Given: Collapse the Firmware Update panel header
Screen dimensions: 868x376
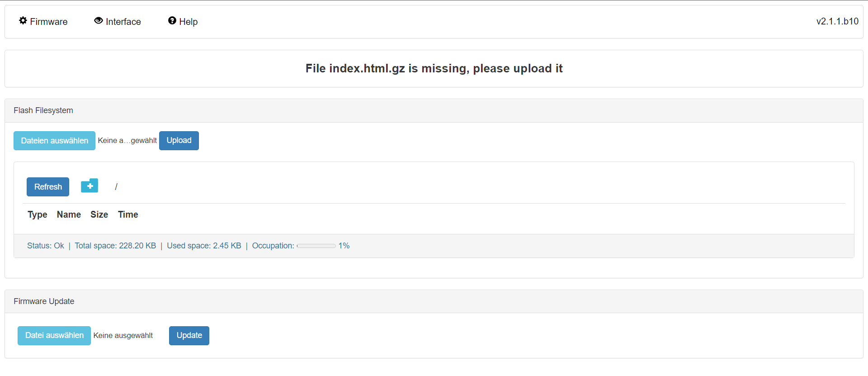Looking at the screenshot, I should [x=44, y=301].
